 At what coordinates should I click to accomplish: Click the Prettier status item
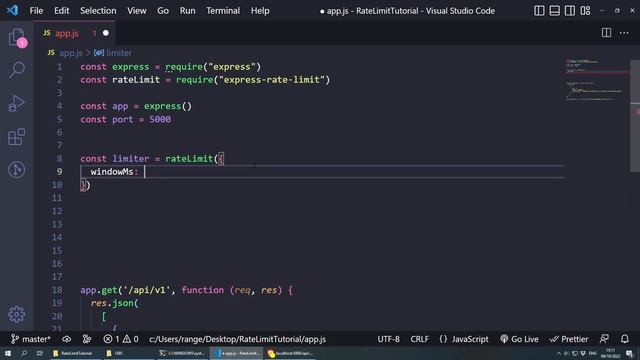569,339
